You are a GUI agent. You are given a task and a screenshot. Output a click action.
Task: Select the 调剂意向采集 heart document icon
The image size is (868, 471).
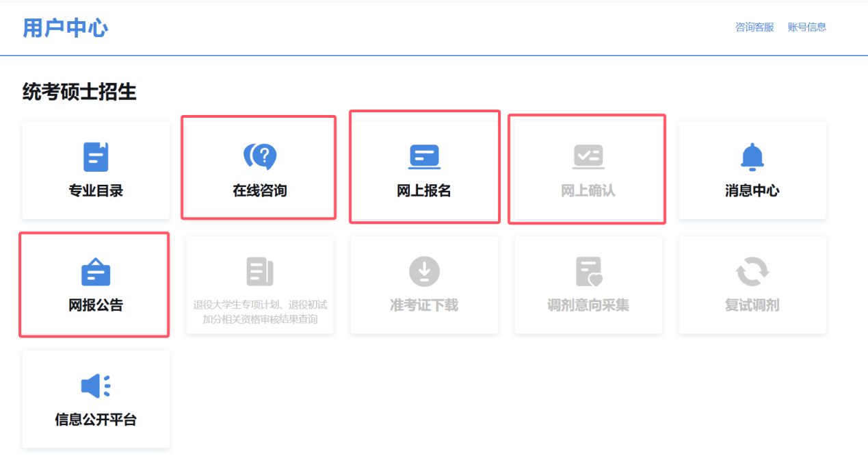point(588,272)
